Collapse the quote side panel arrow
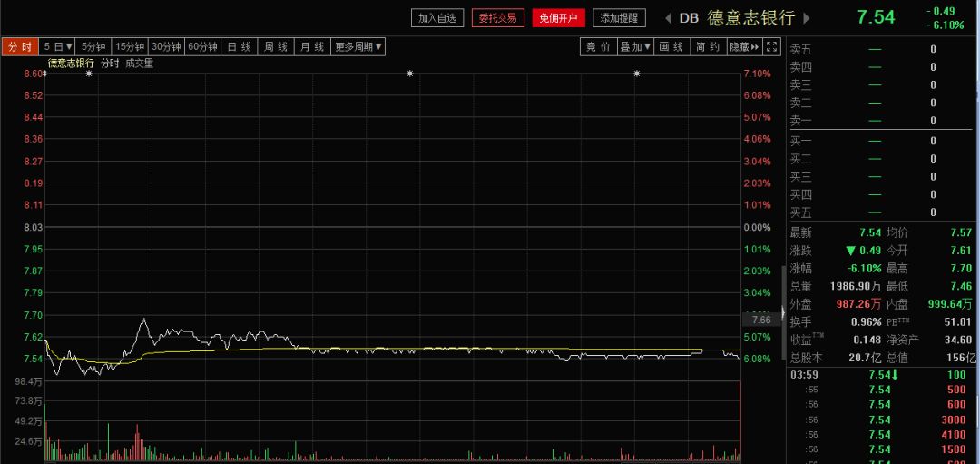980x464 pixels. coord(784,312)
